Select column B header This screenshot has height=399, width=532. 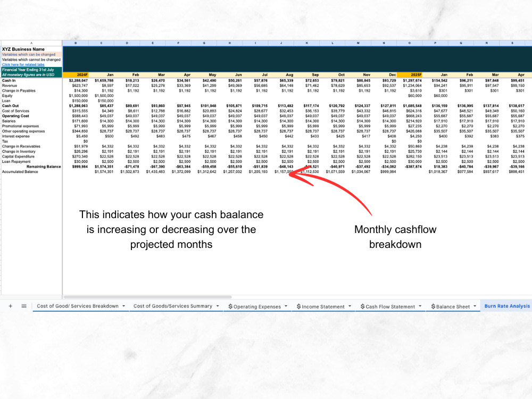pos(76,43)
